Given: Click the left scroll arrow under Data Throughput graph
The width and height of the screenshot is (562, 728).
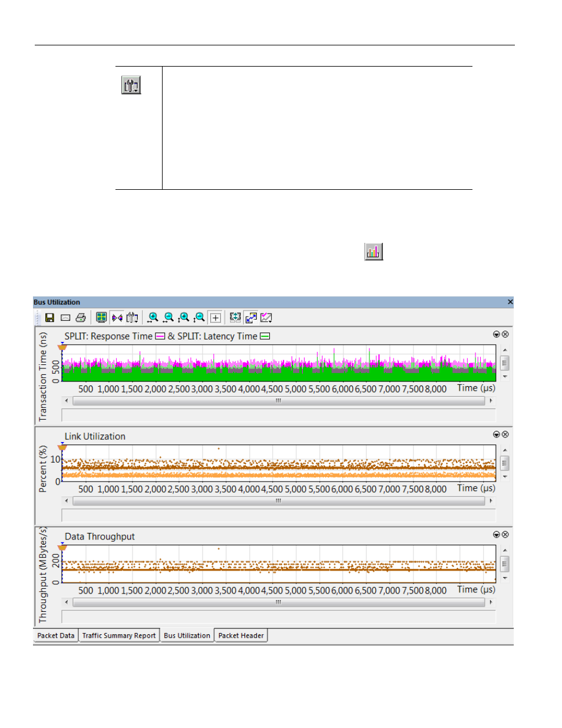Looking at the screenshot, I should click(x=67, y=602).
